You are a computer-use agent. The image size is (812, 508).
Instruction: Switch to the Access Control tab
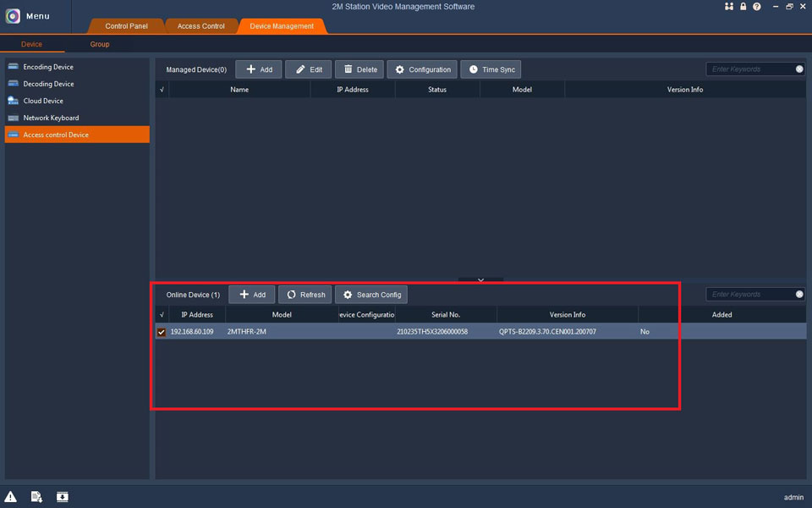click(x=200, y=26)
